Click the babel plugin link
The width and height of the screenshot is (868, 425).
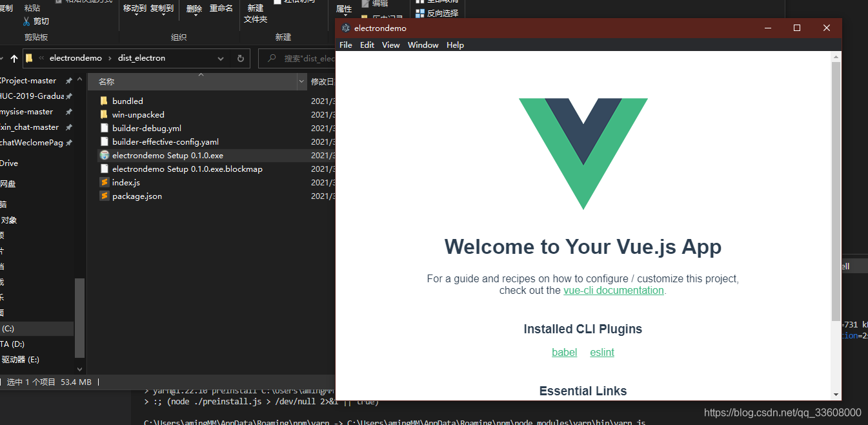pyautogui.click(x=564, y=352)
